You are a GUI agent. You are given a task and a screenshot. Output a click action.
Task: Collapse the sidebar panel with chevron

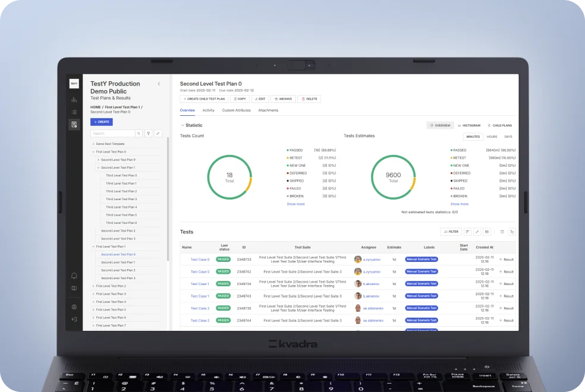click(x=159, y=84)
